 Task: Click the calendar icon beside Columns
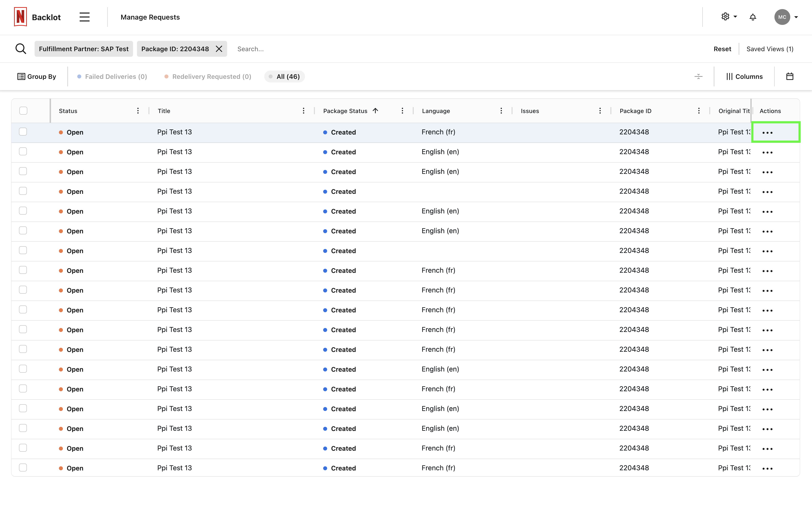[x=789, y=76]
